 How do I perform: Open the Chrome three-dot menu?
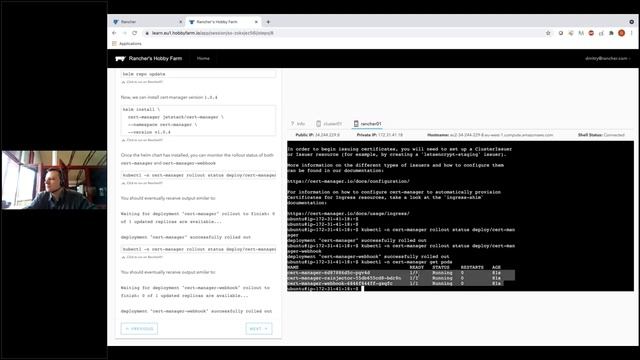click(631, 33)
